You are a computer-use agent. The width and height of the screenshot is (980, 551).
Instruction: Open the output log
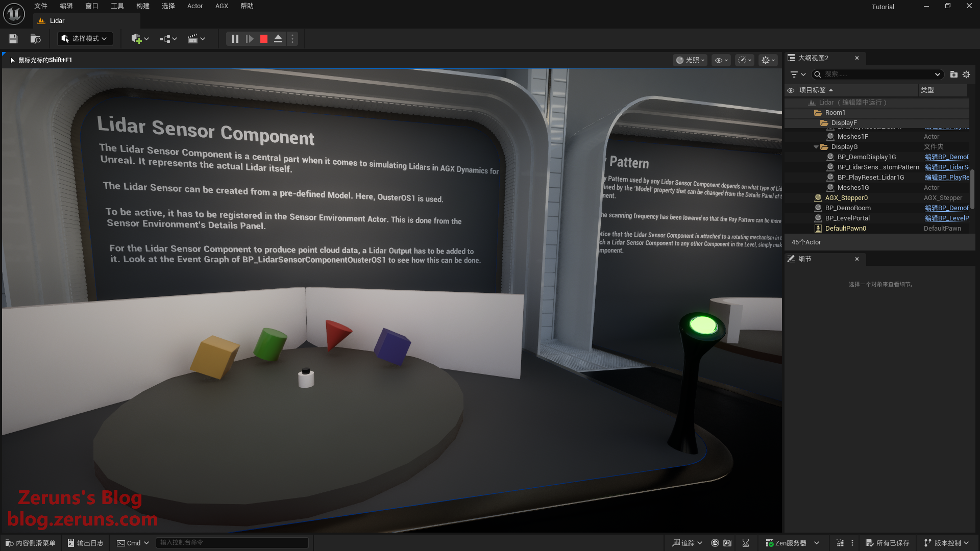[86, 543]
